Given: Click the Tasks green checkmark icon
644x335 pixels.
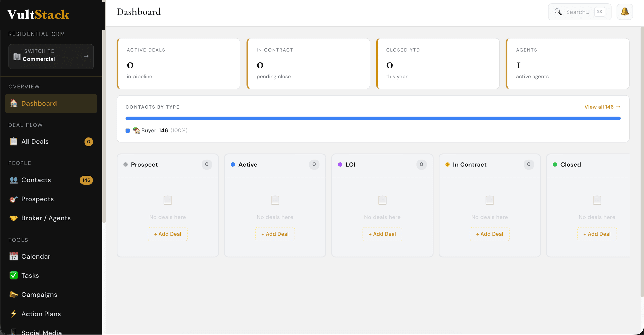Looking at the screenshot, I should pyautogui.click(x=14, y=275).
